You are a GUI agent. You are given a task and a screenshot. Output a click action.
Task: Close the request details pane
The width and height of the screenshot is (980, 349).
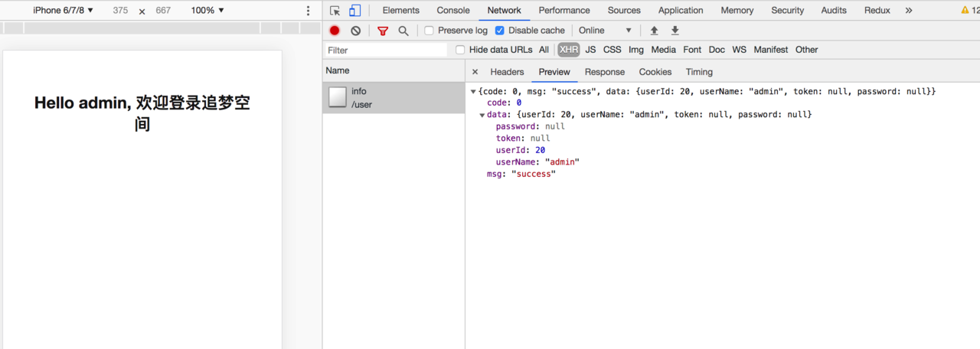475,72
